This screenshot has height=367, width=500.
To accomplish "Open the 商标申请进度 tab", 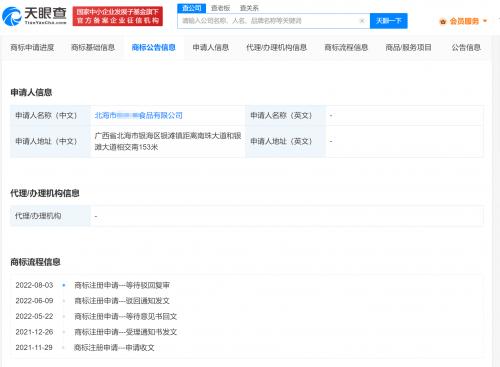I will 32,47.
